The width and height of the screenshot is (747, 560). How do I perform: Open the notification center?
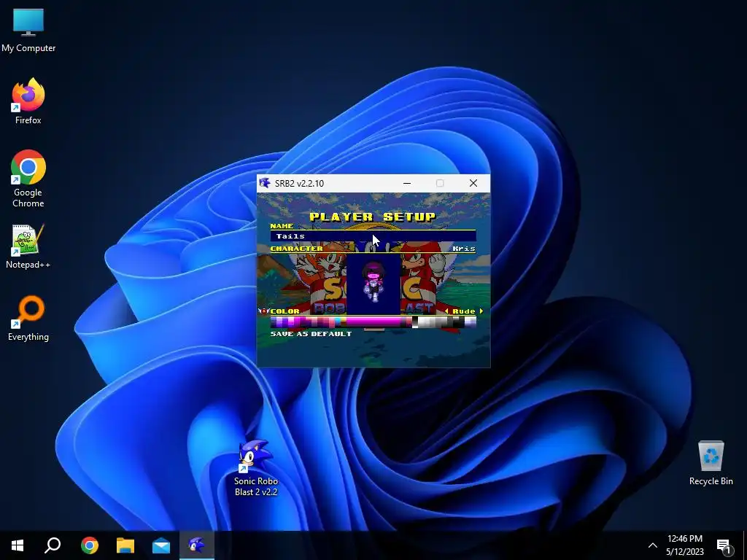pyautogui.click(x=724, y=545)
